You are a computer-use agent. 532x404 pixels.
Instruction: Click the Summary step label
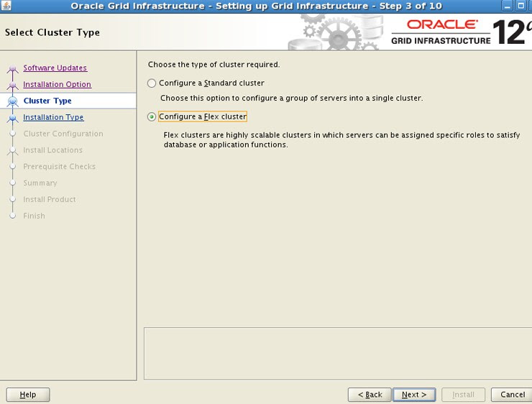tap(40, 183)
